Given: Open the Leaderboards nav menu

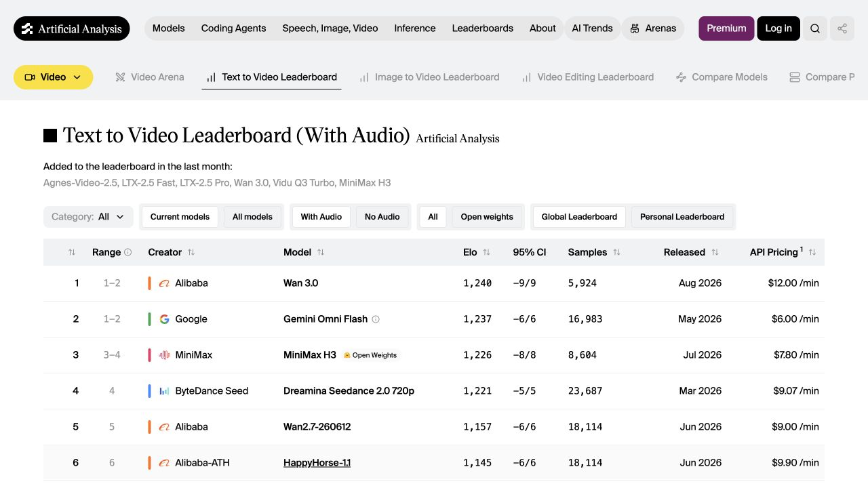Looking at the screenshot, I should click(x=483, y=28).
